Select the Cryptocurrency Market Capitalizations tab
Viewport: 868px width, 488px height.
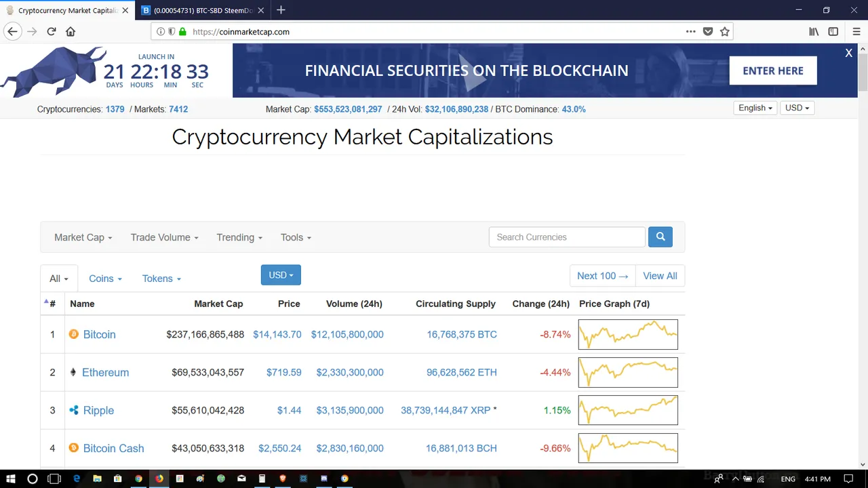pyautogui.click(x=66, y=10)
